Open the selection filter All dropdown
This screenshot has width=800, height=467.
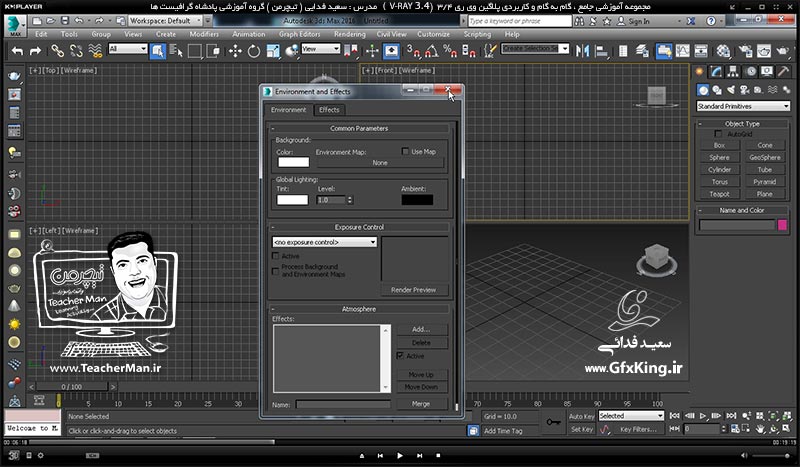[x=128, y=48]
